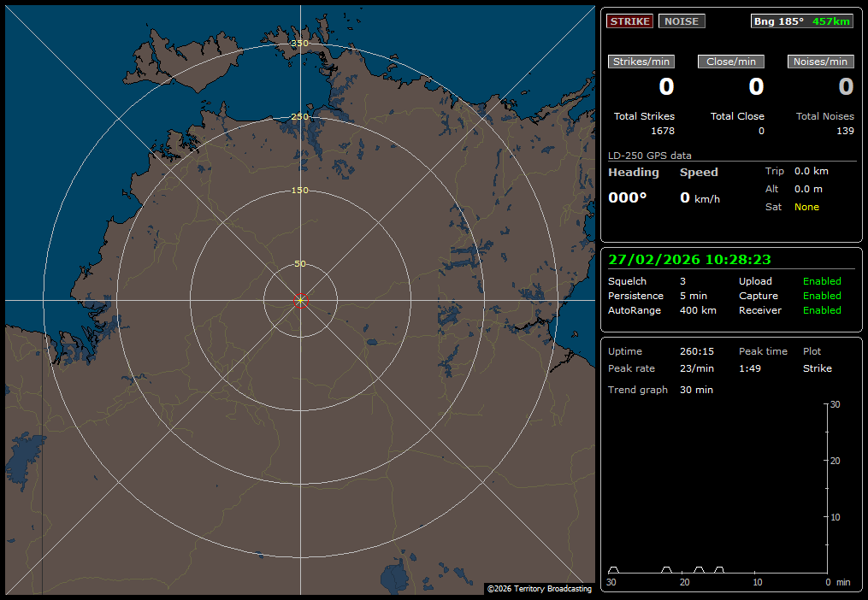Viewport: 868px width, 600px height.
Task: Click the Strikes/min header label
Action: pos(641,62)
